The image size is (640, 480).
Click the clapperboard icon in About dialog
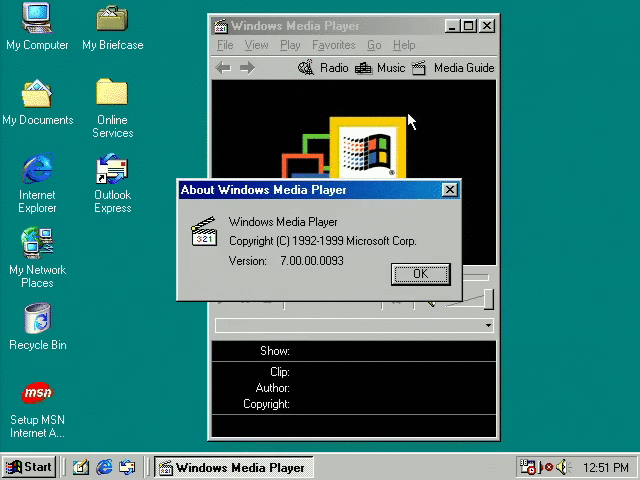[x=204, y=231]
